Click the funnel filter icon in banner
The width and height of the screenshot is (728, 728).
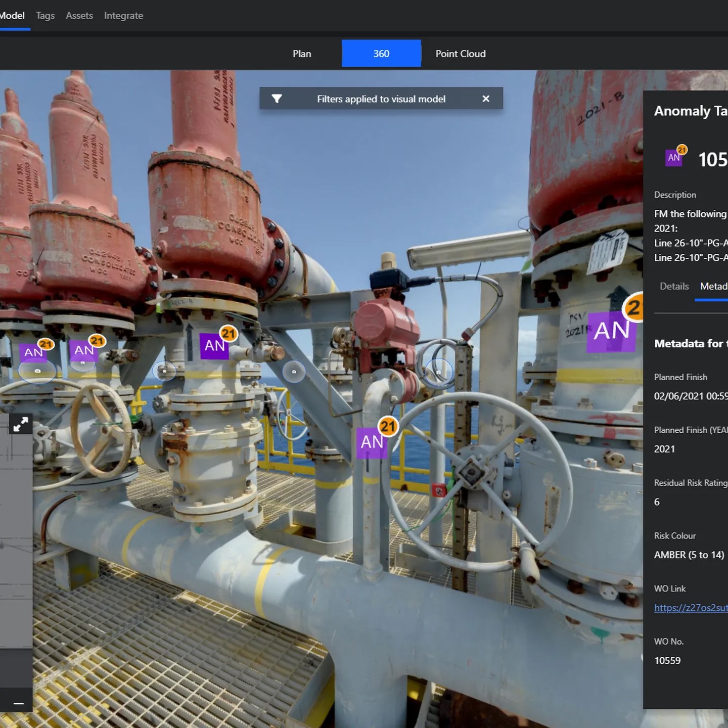(277, 99)
